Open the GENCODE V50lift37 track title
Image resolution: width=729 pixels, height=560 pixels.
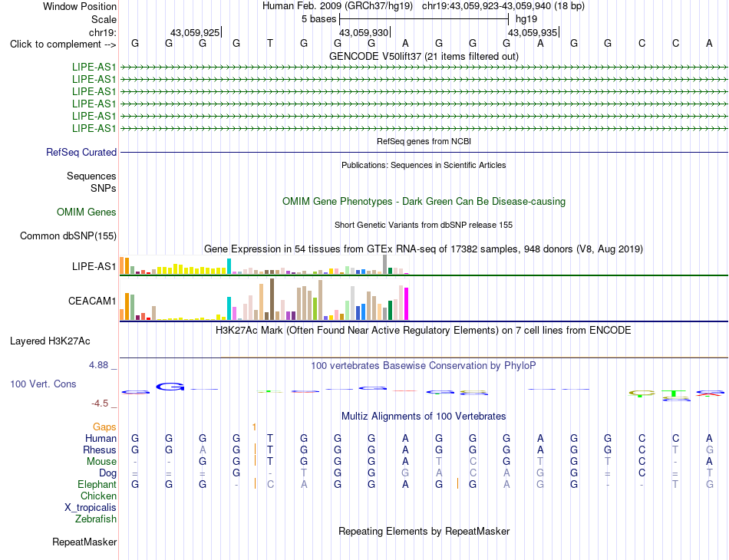coord(424,56)
